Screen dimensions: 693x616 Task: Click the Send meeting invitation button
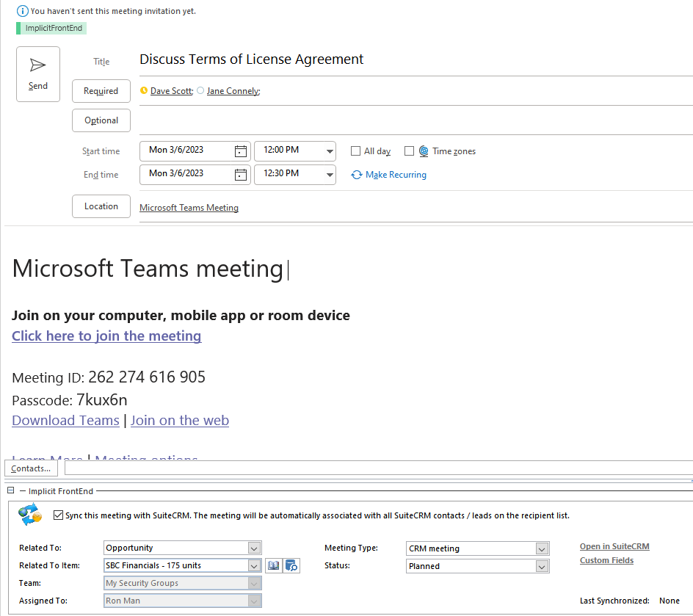point(38,74)
